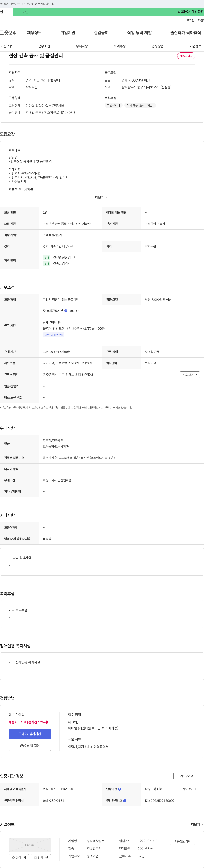Open the 직업 능력 개발 menu
204x868 pixels.
coord(139,33)
